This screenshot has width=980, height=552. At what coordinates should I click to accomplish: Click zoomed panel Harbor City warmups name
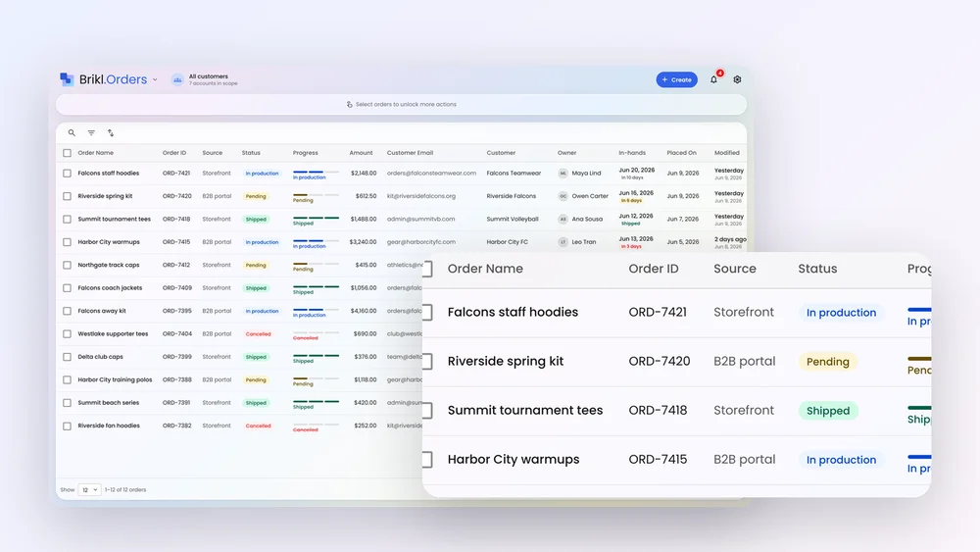pyautogui.click(x=514, y=460)
